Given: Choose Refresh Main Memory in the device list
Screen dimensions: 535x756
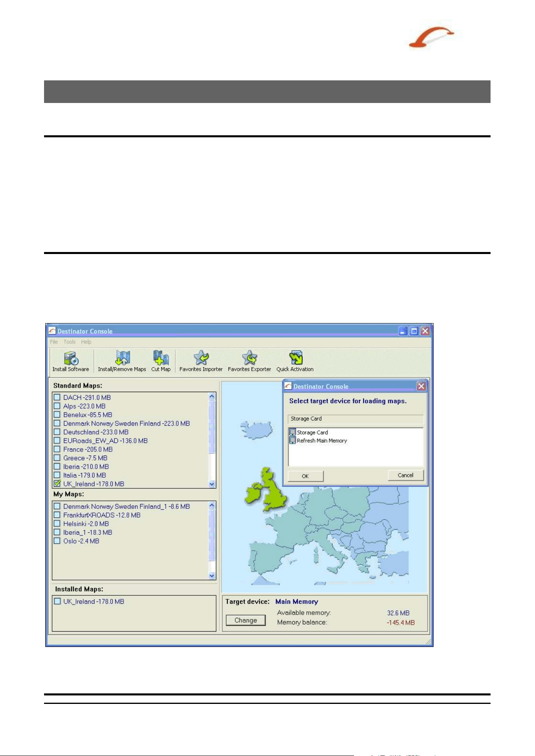Looking at the screenshot, I should click(x=318, y=441).
